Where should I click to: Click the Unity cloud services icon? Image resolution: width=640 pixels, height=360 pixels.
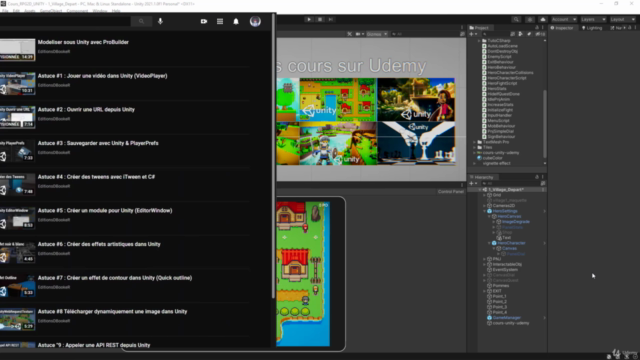(x=542, y=19)
